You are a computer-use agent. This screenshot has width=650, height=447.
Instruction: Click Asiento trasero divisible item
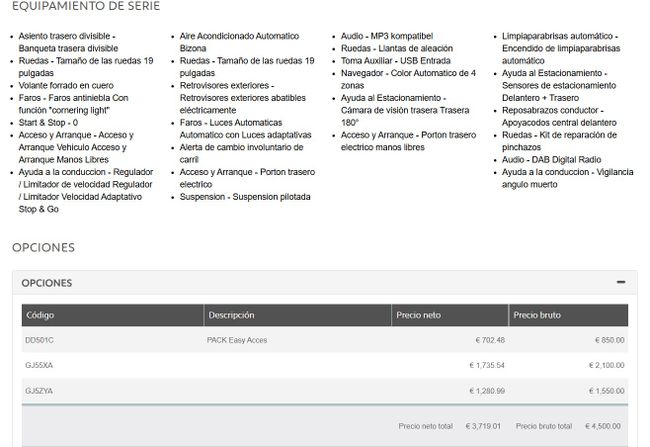(68, 42)
